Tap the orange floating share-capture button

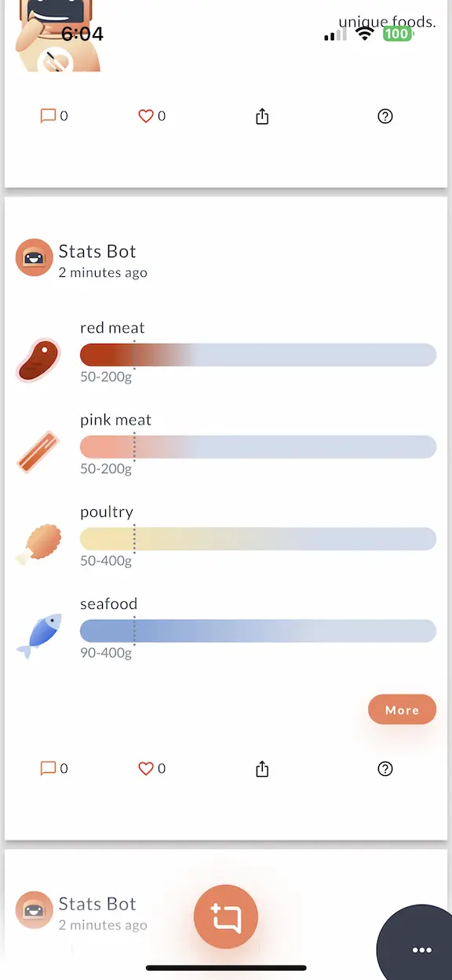[x=226, y=917]
